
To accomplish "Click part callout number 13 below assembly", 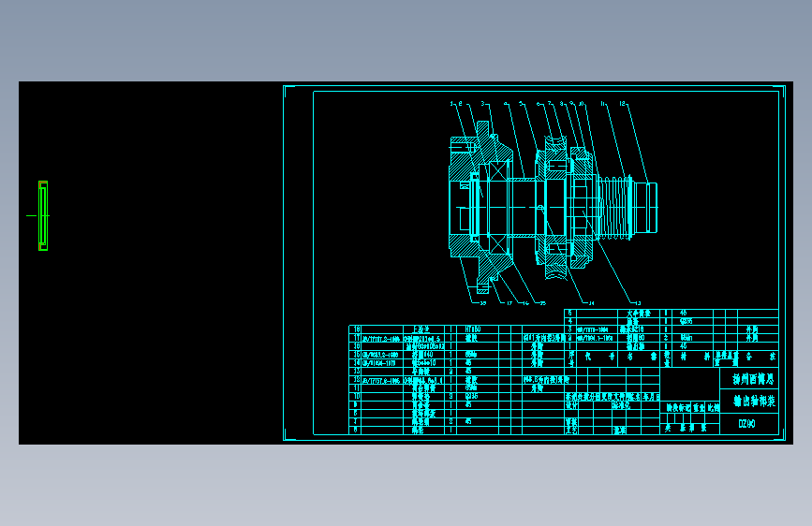I will (638, 303).
